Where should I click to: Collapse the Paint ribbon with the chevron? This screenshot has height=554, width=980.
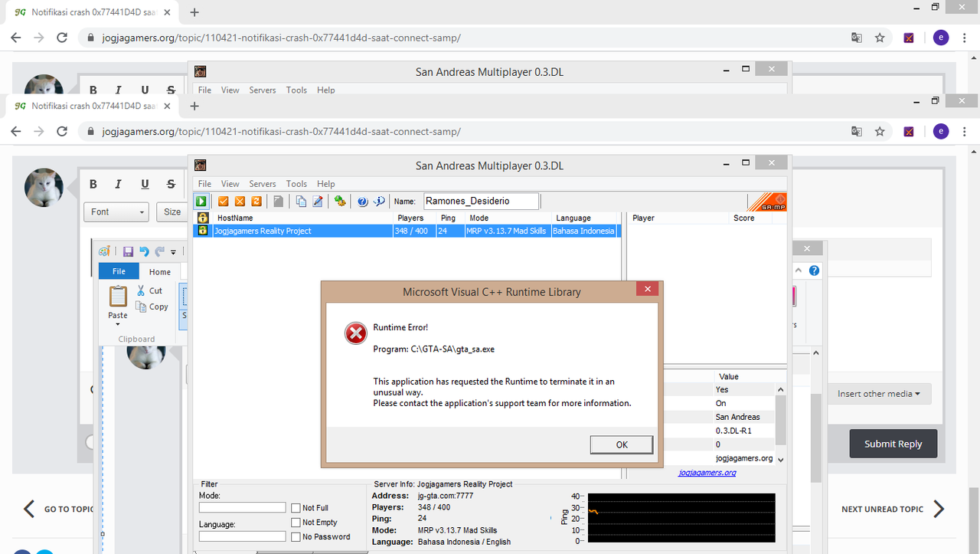799,270
